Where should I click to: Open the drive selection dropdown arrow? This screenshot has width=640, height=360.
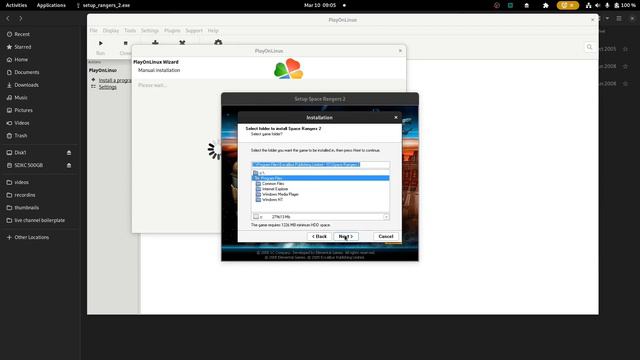(386, 217)
